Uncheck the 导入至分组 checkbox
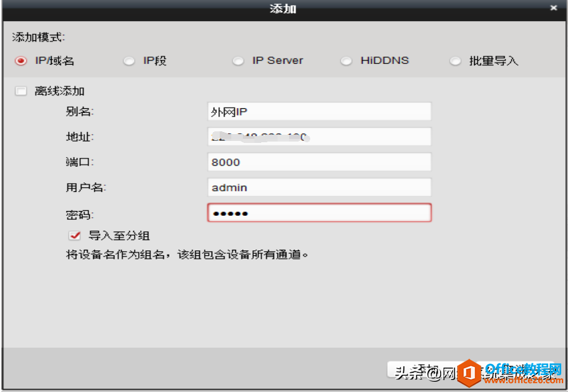Screen dimensions: 568x392 [75, 236]
